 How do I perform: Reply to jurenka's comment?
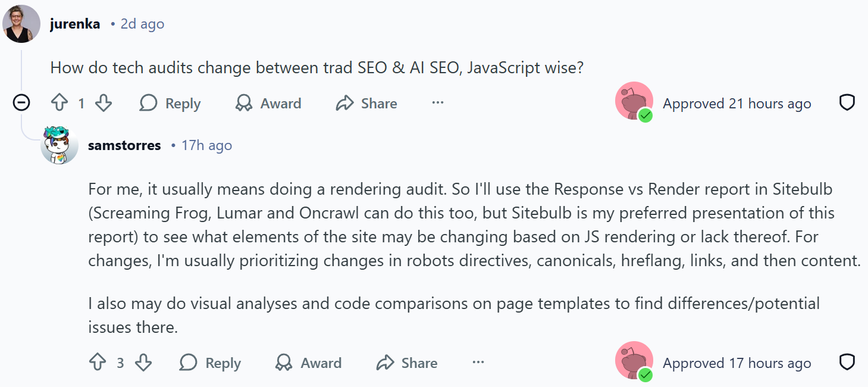pos(170,104)
